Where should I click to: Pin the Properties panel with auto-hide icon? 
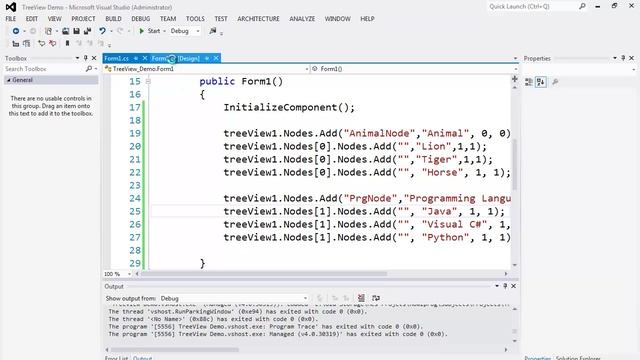(623, 58)
